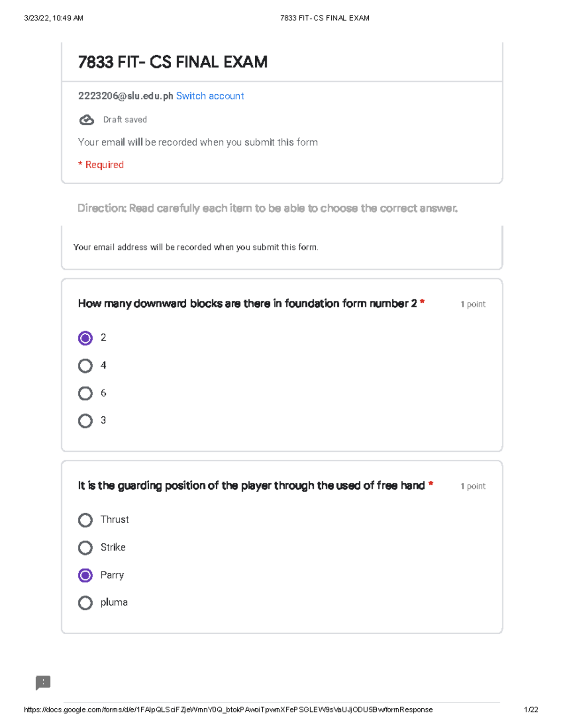Screen dimensions: 563x728
Task: Click the Draft saved cloud icon
Action: point(86,120)
